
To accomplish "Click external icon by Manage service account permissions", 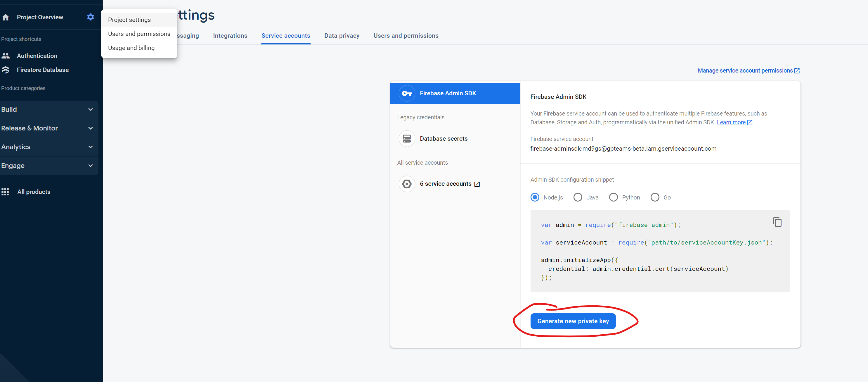I will pyautogui.click(x=797, y=70).
